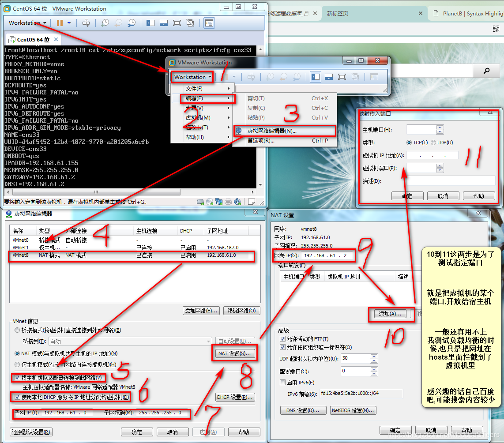Viewport: 504px width, 443px height.
Task: Select UDP(U) radio in 映射传入端口 dialog
Action: tap(433, 143)
